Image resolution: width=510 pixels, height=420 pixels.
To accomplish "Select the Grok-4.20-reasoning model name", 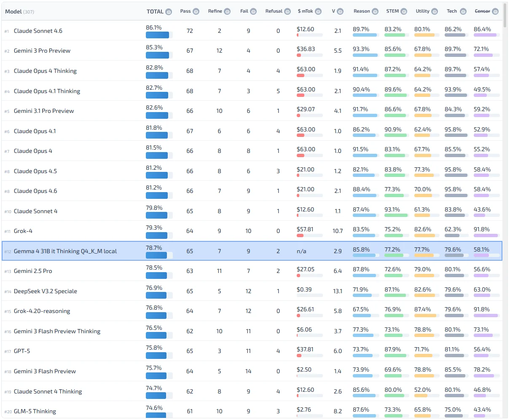I will point(42,311).
